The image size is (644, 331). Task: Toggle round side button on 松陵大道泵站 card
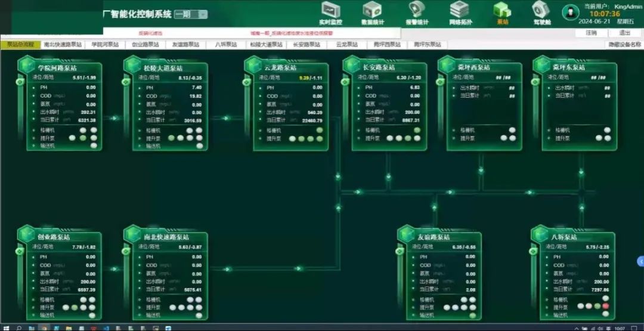pyautogui.click(x=126, y=82)
